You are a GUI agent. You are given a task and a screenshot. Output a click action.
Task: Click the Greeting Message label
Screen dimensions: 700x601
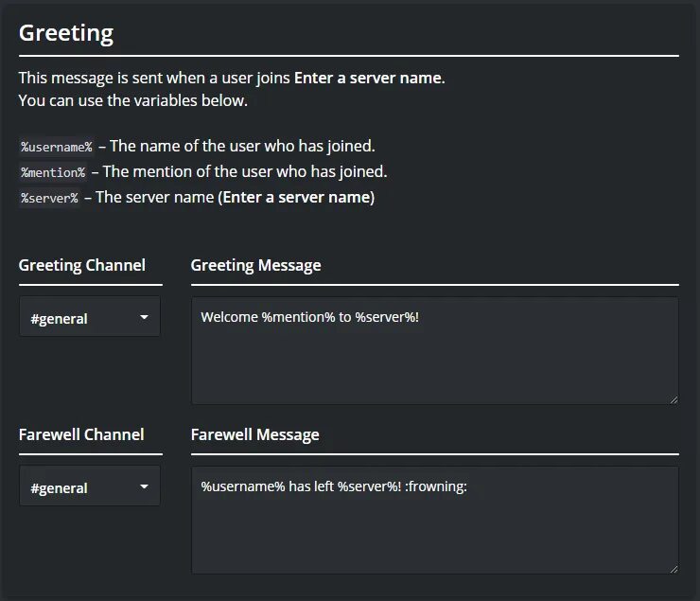pos(255,265)
